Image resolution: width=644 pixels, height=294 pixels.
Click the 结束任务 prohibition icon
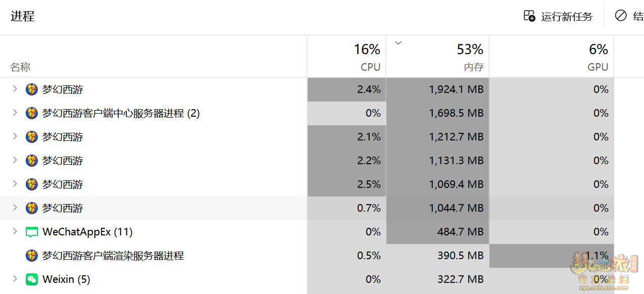pyautogui.click(x=621, y=16)
